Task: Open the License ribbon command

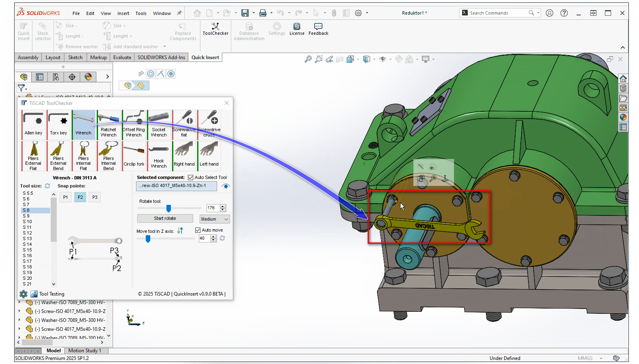Action: pos(297,29)
